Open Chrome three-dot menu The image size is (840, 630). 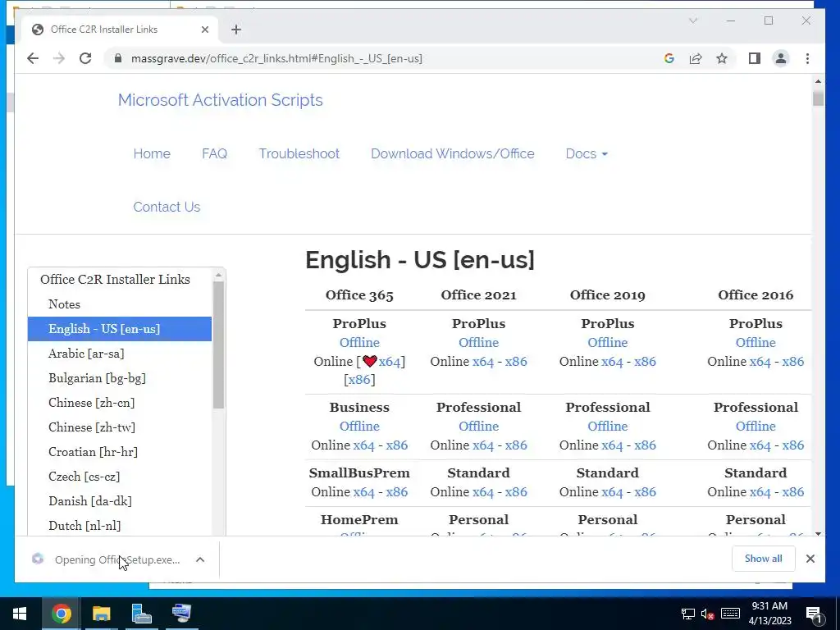point(807,58)
